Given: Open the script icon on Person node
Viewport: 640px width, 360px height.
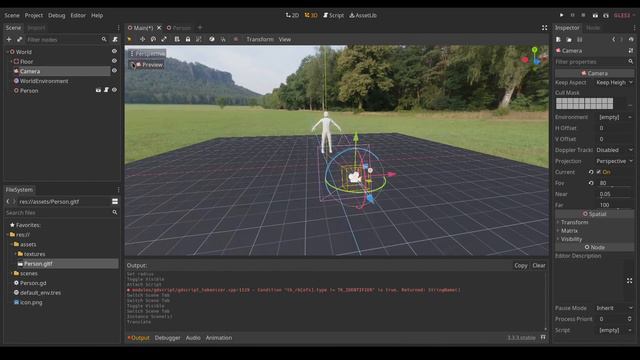Looking at the screenshot, I should [x=107, y=90].
